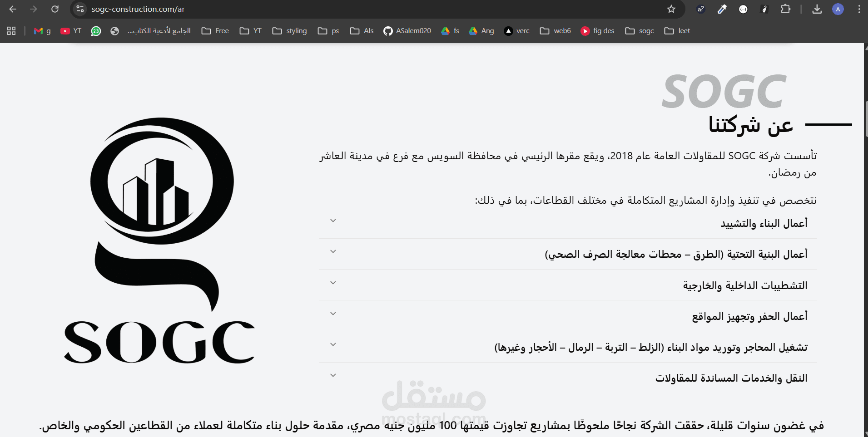Viewport: 868px width, 437px height.
Task: Click the التشطيبات الداخلية والخارجية heading
Action: (745, 285)
